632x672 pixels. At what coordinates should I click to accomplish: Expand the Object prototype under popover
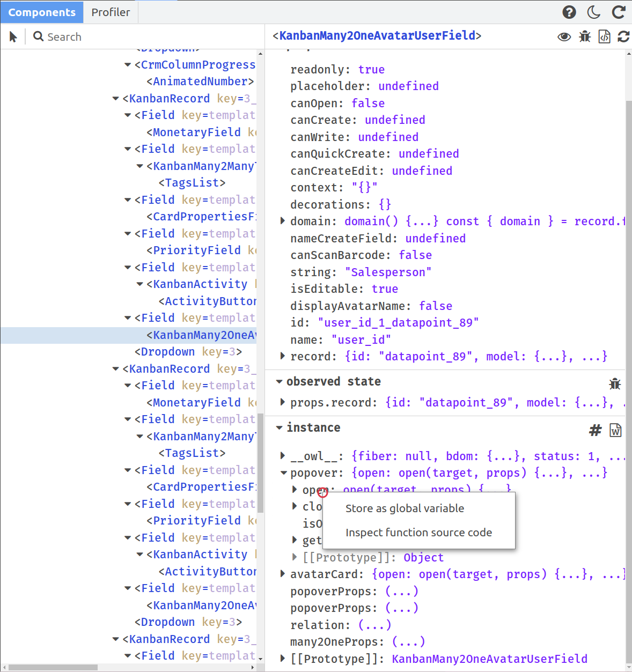[x=295, y=557]
